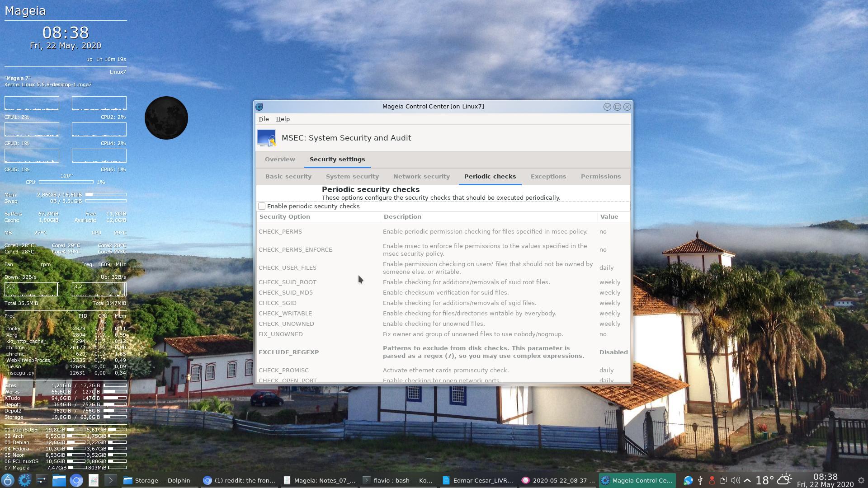Open the Mageia application launcher menu
The height and width of the screenshot is (488, 868).
[x=8, y=480]
